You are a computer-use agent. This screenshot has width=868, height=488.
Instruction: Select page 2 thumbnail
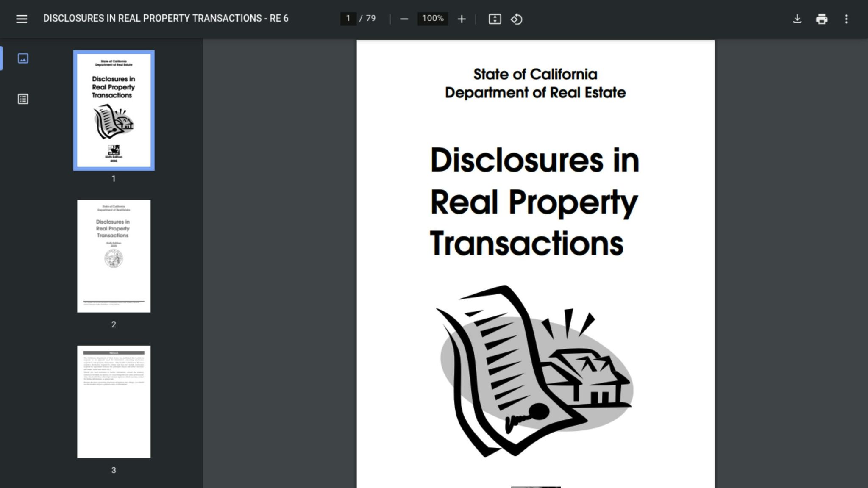(x=114, y=256)
